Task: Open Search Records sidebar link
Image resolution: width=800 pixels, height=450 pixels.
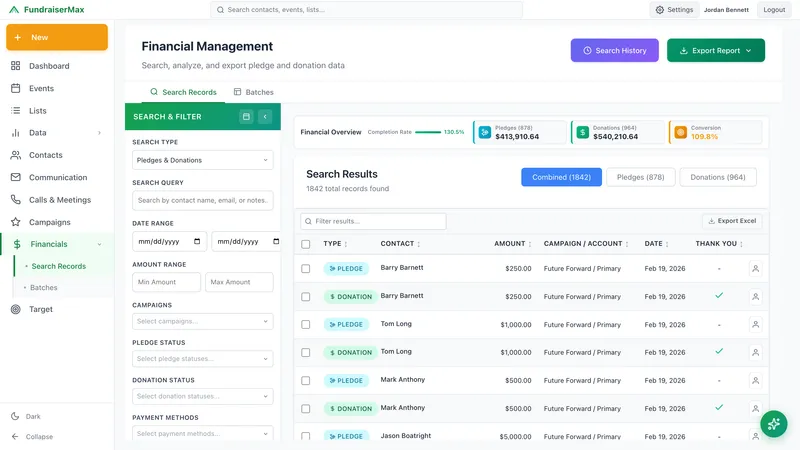Action: pyautogui.click(x=58, y=266)
